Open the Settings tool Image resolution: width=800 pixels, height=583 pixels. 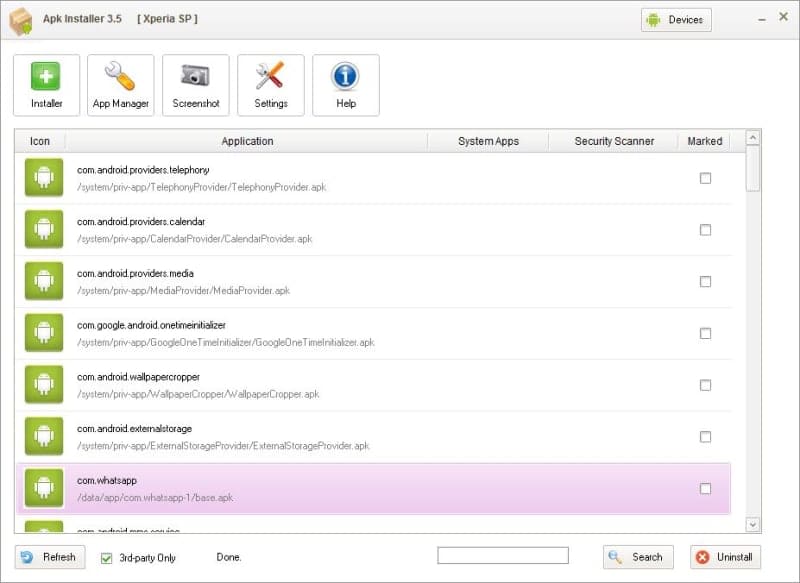click(x=271, y=85)
